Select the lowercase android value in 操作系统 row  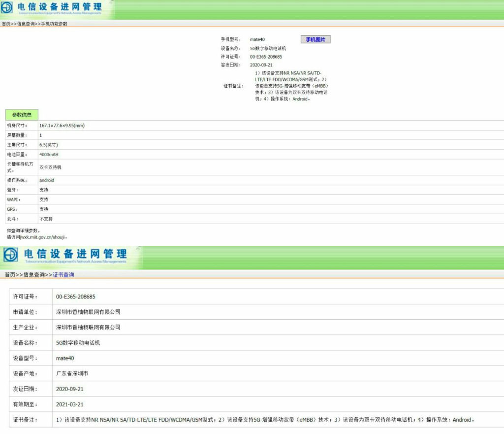click(x=47, y=180)
